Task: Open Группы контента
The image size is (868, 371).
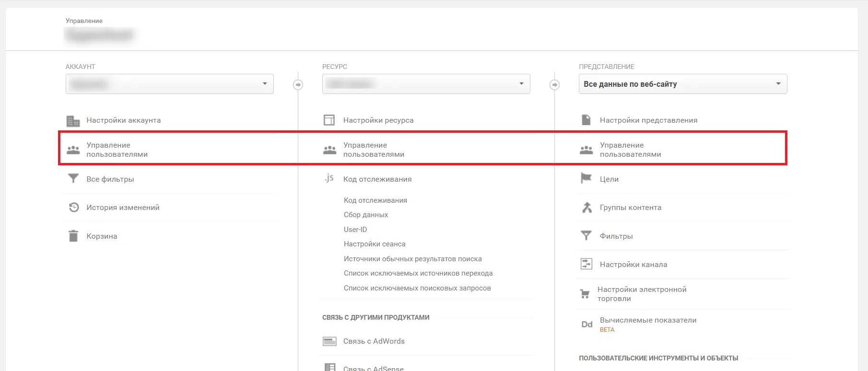Action: coord(631,208)
